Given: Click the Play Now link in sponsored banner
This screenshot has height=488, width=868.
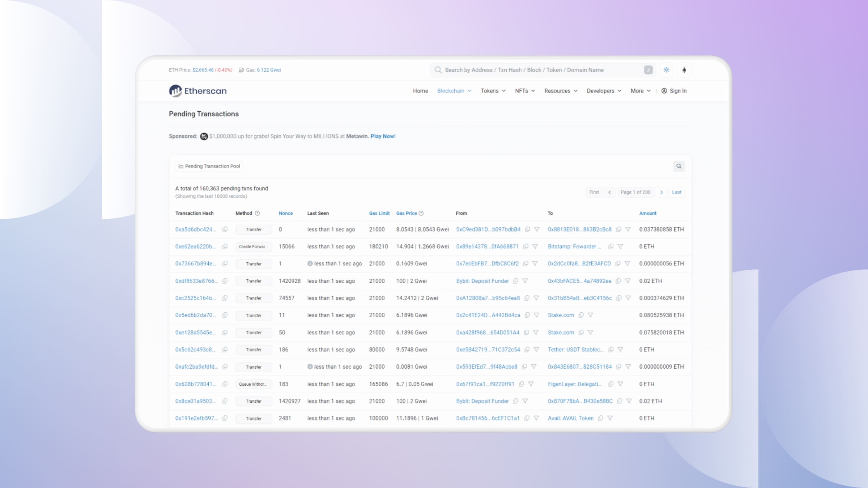Looking at the screenshot, I should [383, 136].
